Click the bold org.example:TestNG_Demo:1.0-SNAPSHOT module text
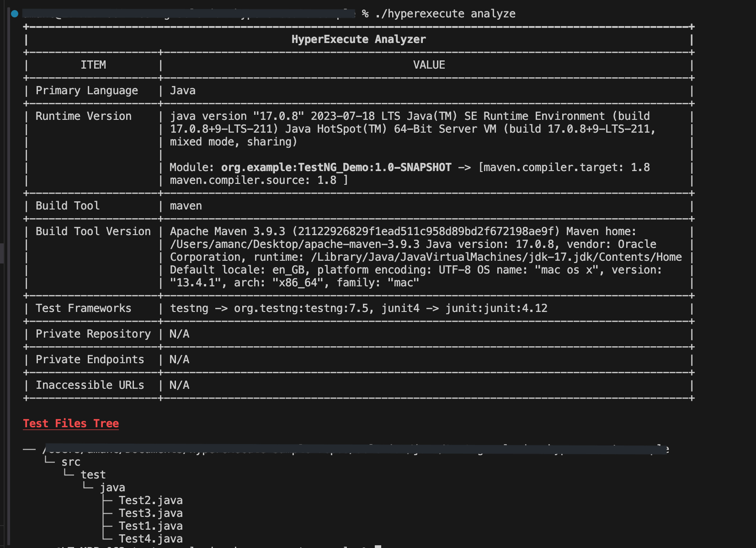The width and height of the screenshot is (756, 548). [x=336, y=167]
